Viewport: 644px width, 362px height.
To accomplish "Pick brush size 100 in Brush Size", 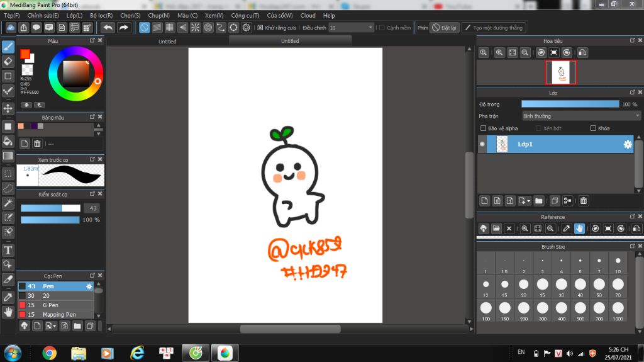I will [x=486, y=310].
